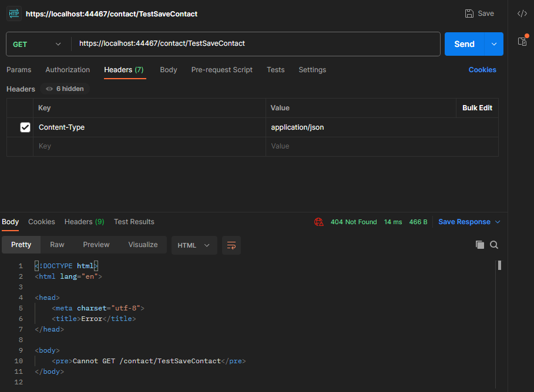
Task: Open search in response with magnifier icon
Action: 494,245
